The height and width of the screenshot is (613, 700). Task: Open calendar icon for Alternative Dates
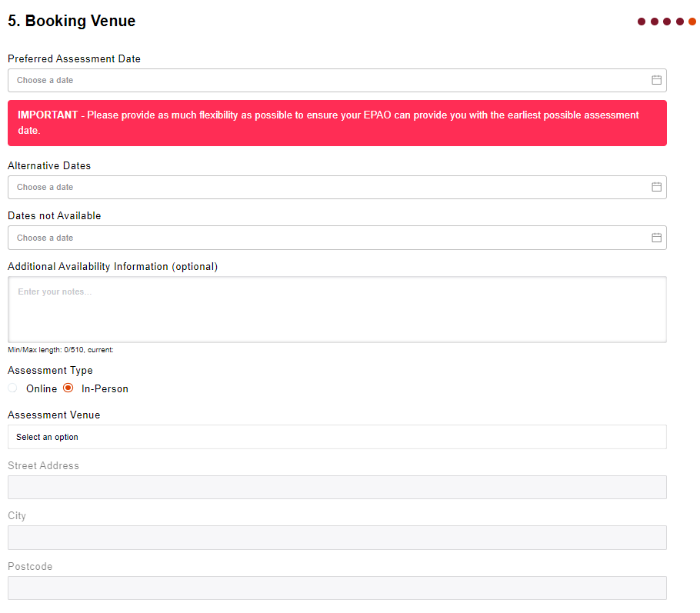(656, 187)
